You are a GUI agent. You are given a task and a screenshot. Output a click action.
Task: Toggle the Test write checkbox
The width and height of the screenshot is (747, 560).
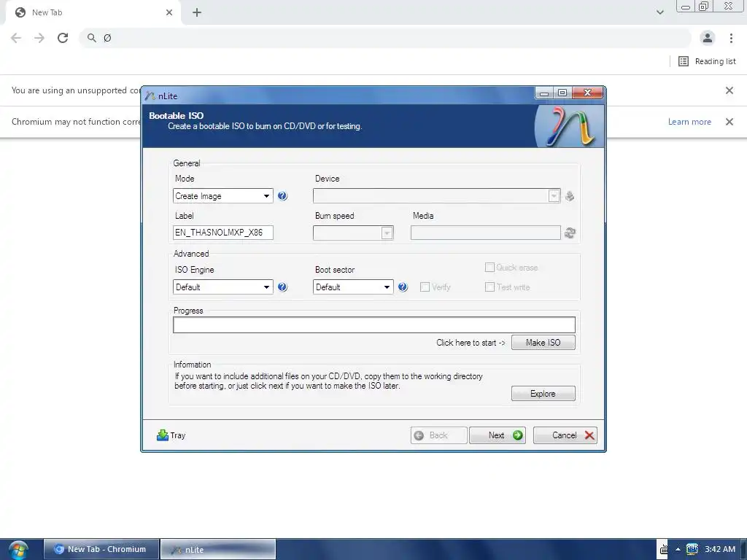point(489,287)
